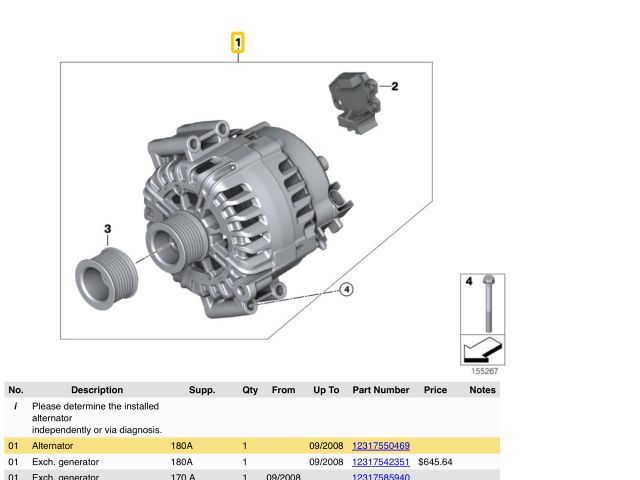Click the Part Number column header
The height and width of the screenshot is (480, 640).
[x=381, y=390]
